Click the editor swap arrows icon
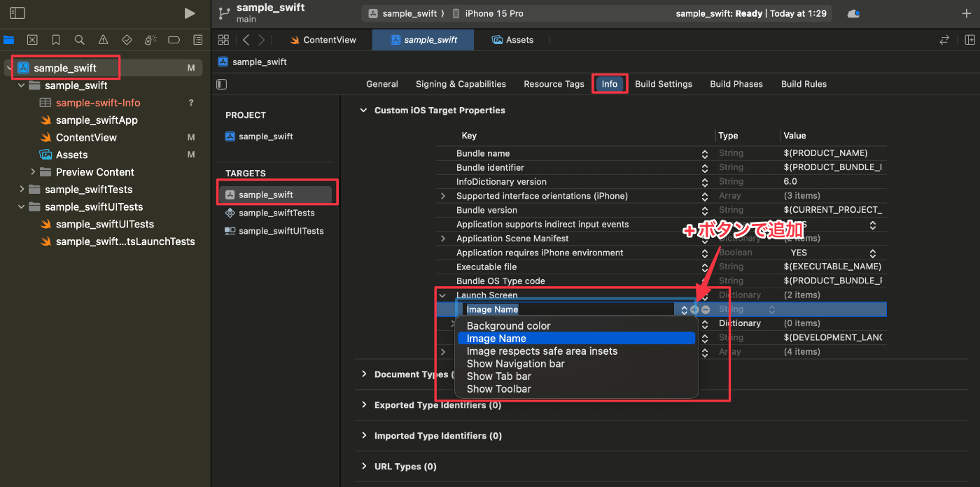This screenshot has width=980, height=487. click(x=945, y=40)
